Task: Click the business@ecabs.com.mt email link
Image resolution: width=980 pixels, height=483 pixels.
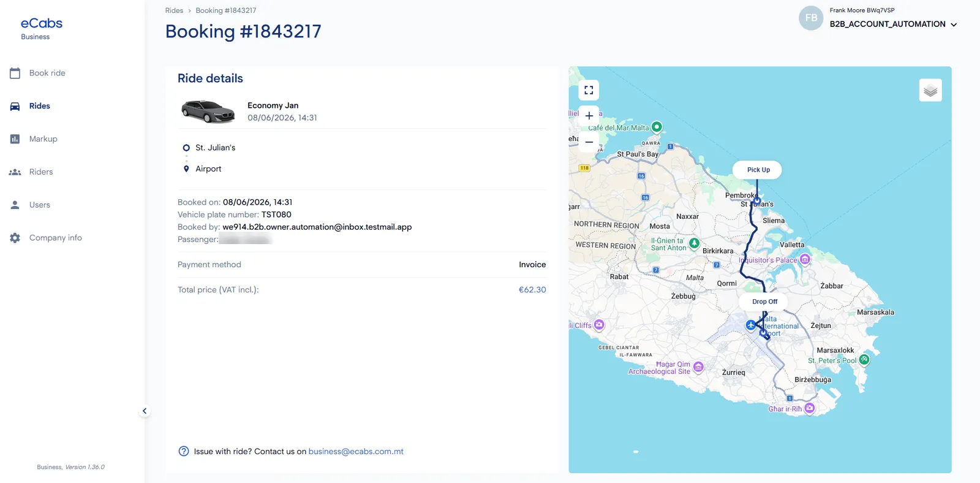Action: coord(356,451)
